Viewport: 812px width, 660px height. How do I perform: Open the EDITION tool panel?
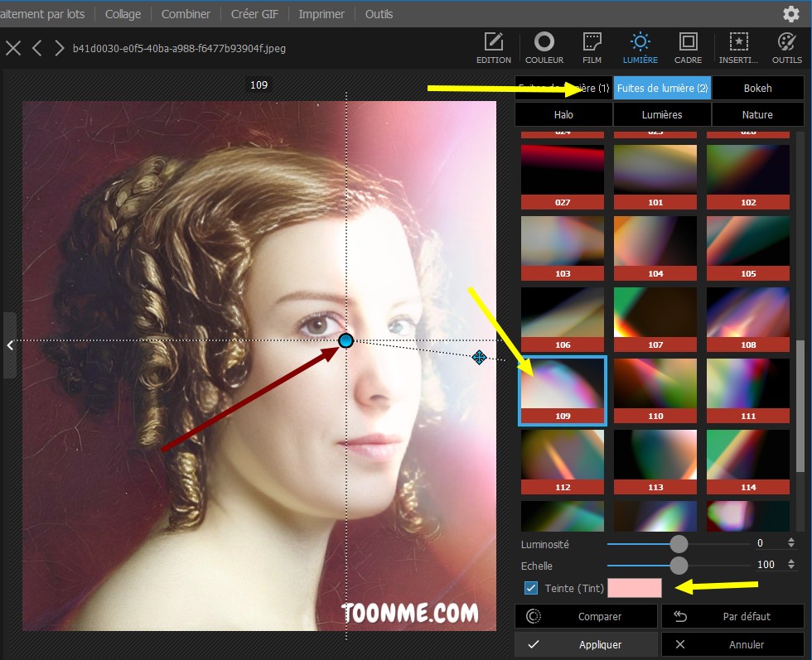[493, 48]
